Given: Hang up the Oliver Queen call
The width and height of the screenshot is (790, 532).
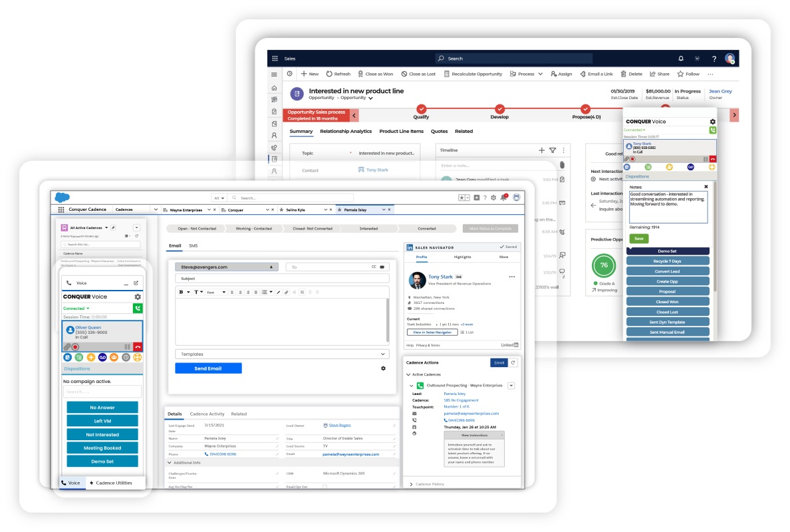Looking at the screenshot, I should point(138,346).
